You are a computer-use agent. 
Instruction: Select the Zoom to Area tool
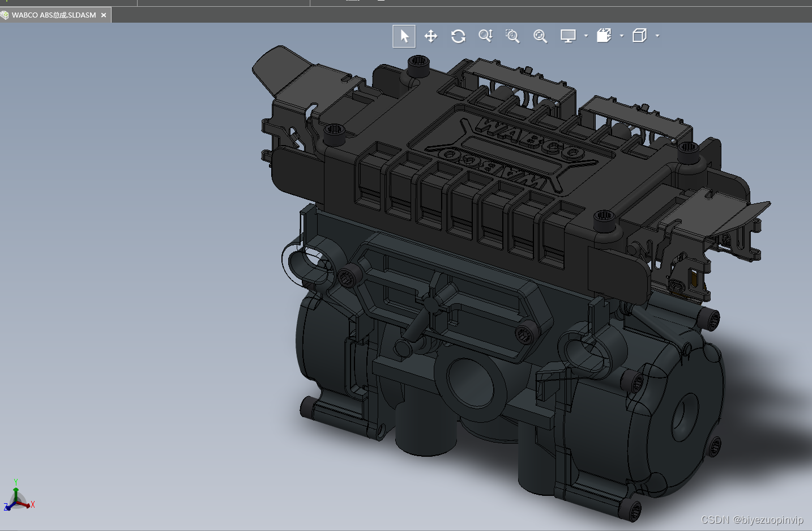tap(512, 36)
